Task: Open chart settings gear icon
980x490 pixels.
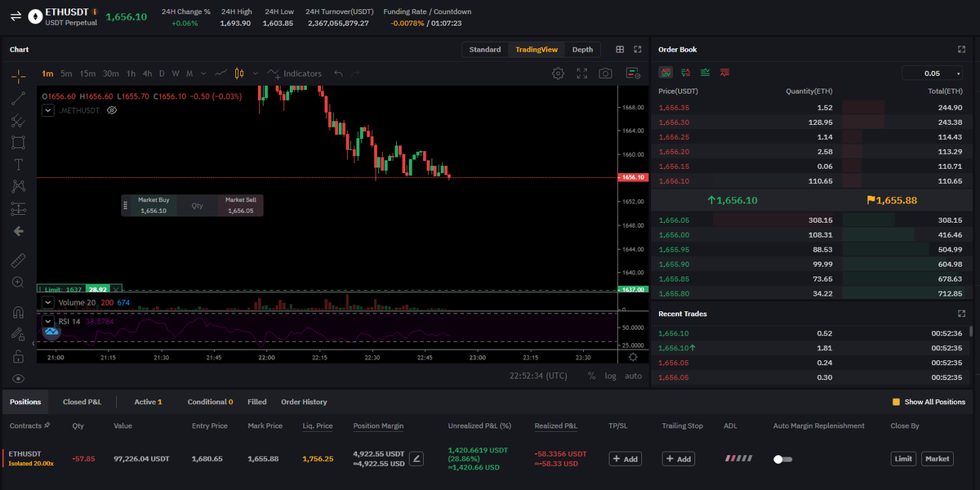Action: 558,73
